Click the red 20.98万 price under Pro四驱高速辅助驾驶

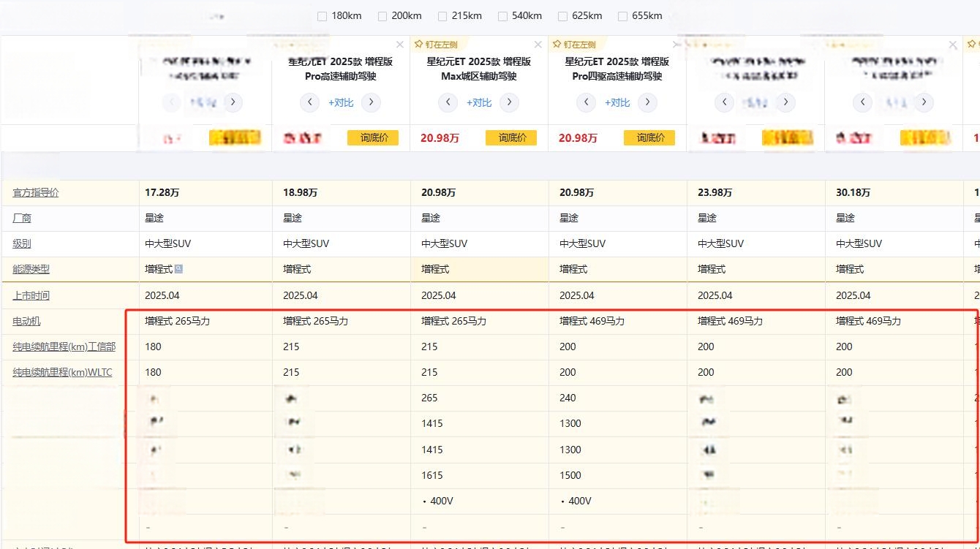click(x=578, y=137)
